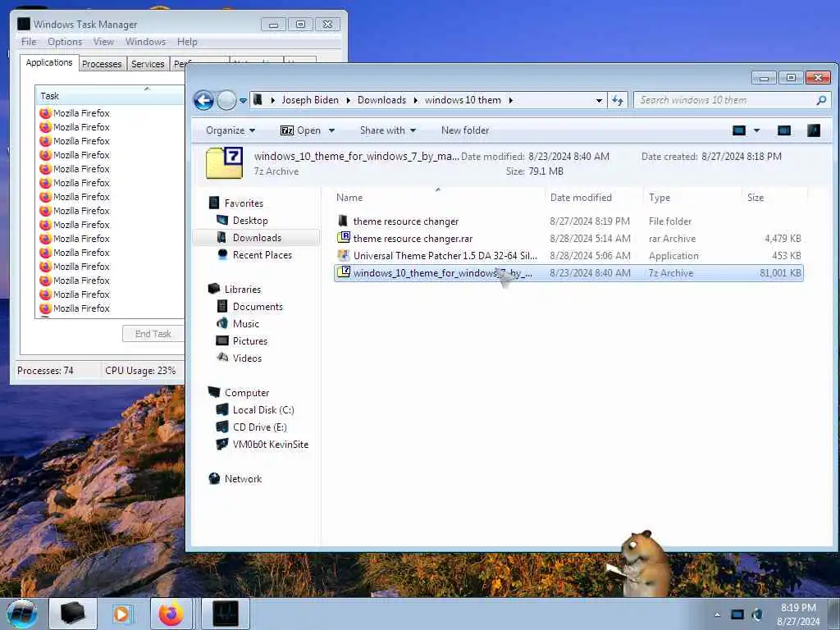
Task: Open Windows Media Player from the taskbar
Action: (x=121, y=614)
